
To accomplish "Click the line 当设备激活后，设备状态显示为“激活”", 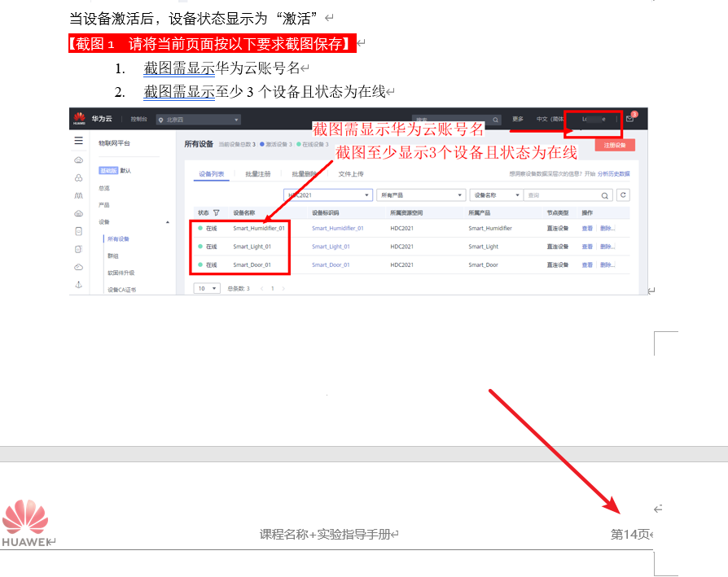I will click(193, 19).
